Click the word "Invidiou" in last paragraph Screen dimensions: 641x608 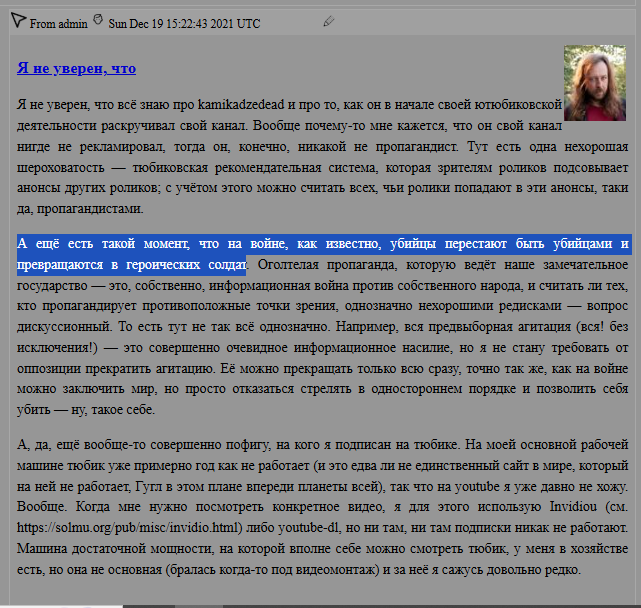point(573,507)
